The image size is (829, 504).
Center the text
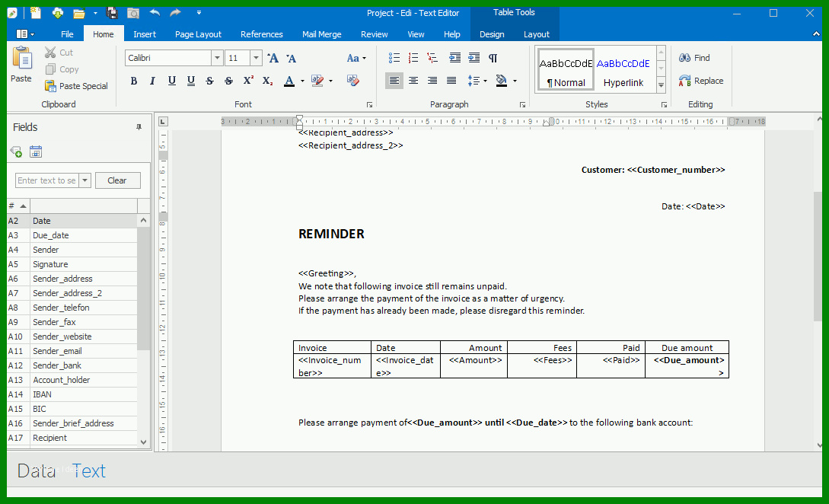(413, 81)
